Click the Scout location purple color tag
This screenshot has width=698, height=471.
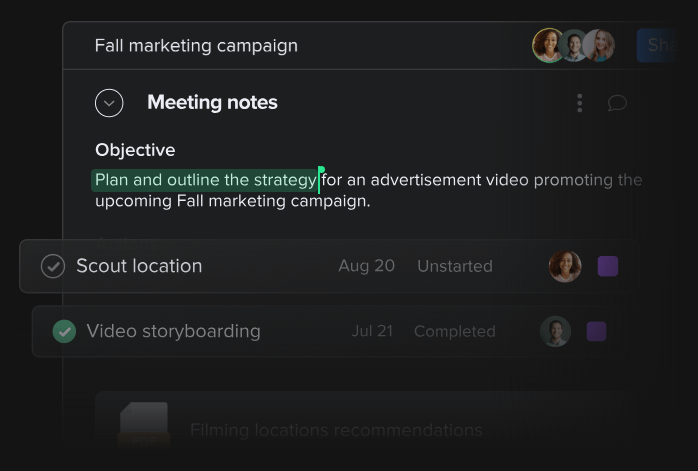[x=608, y=266]
